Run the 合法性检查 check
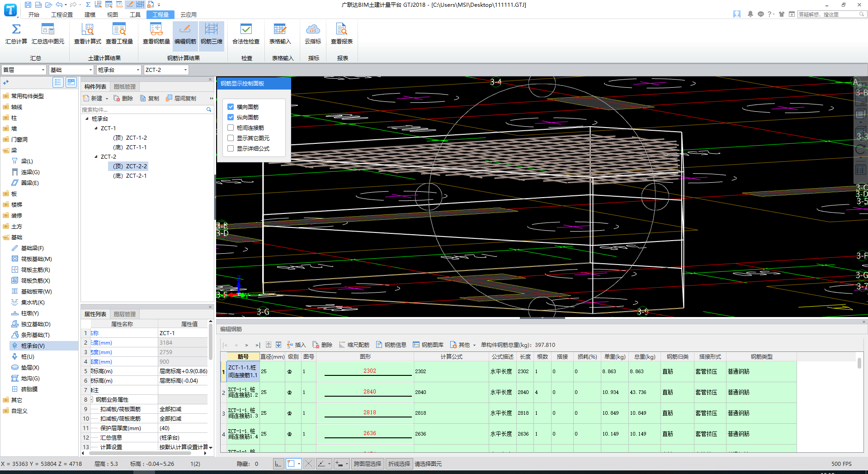This screenshot has width=868, height=474. tap(246, 34)
